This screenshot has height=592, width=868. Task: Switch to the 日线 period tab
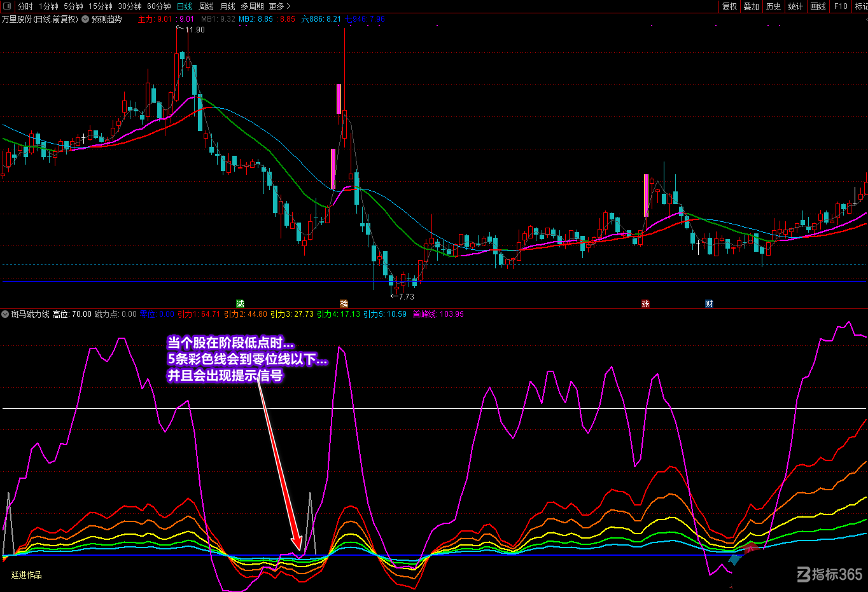[184, 6]
